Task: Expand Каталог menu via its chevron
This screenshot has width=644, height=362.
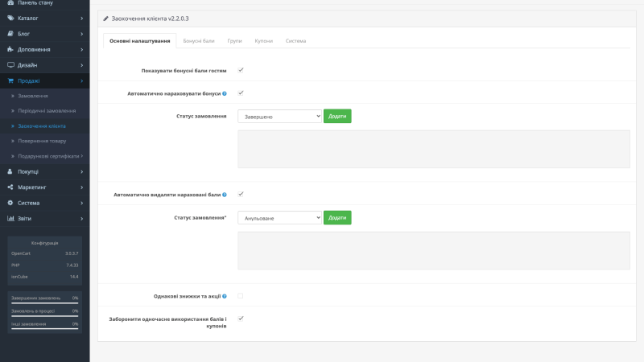Action: [82, 18]
